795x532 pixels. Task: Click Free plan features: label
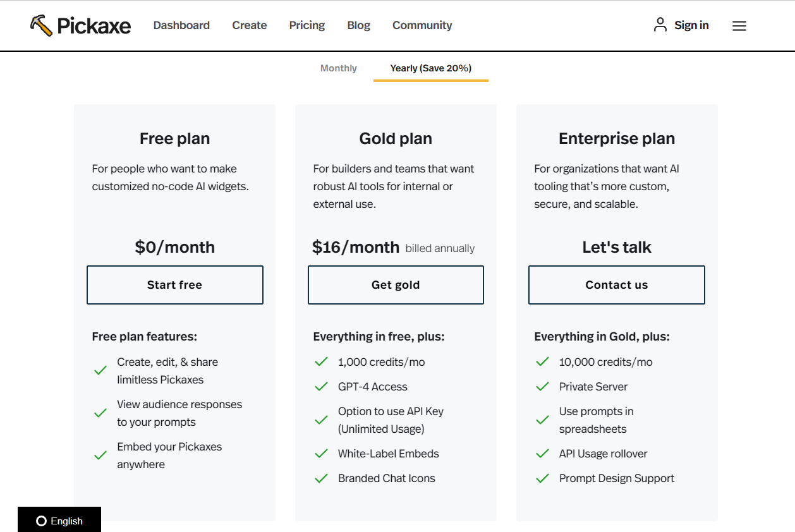[145, 337]
